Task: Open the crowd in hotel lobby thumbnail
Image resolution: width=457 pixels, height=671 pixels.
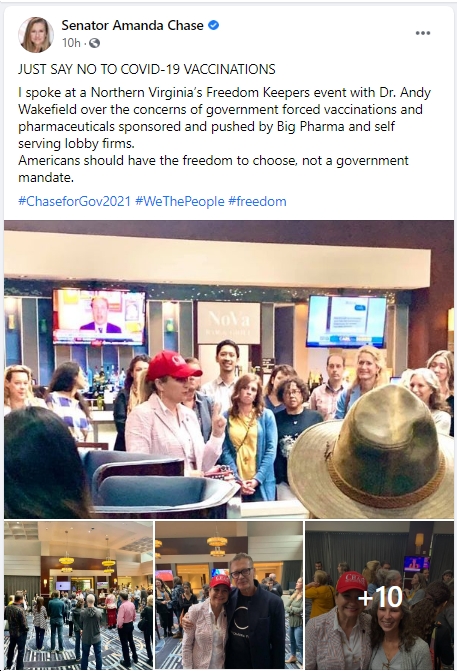Action: [78, 595]
